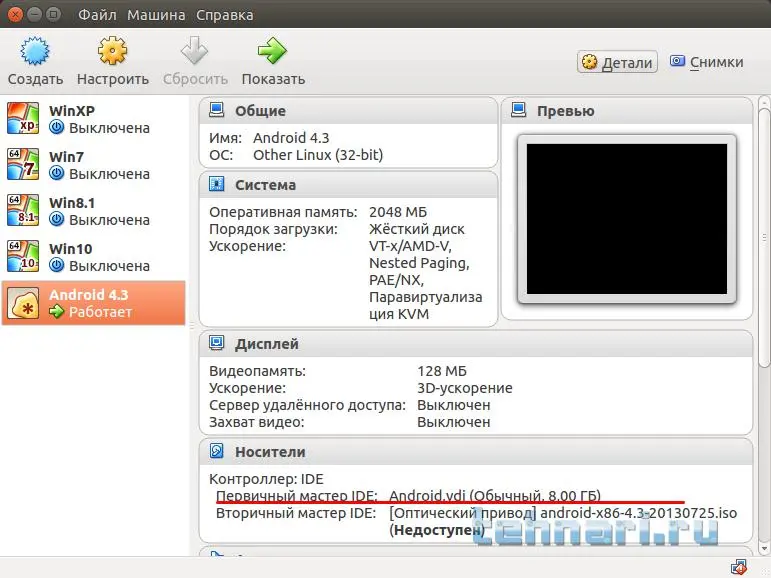Viewport: 771px width, 578px height.
Task: Select the Win10 virtual machine icon
Action: tap(23, 256)
